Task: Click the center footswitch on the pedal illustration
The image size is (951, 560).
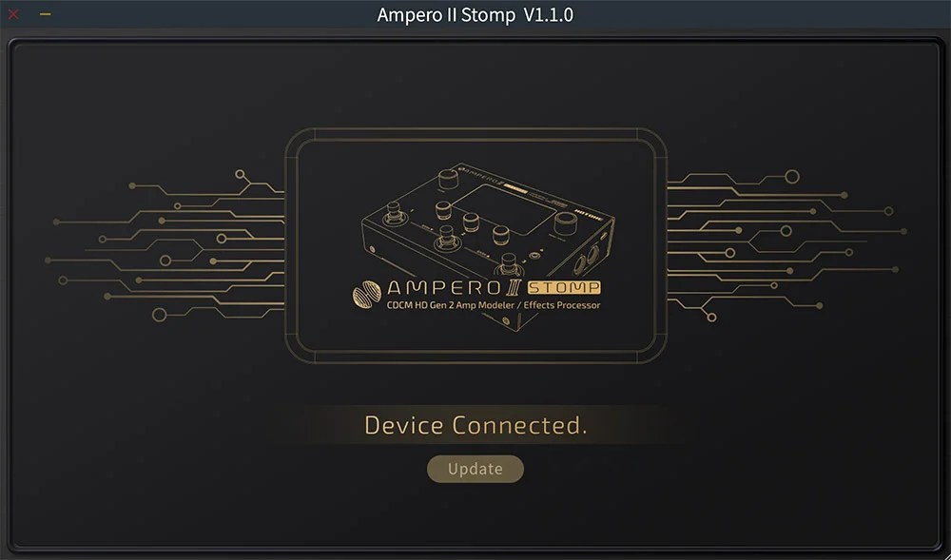Action: pos(448,239)
